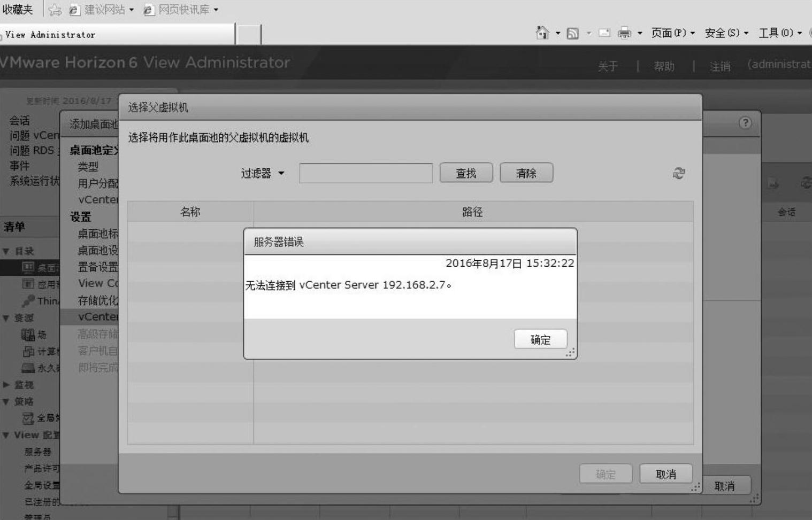Viewport: 812px width, 520px height.
Task: Expand the Home button dropdown arrow
Action: pyautogui.click(x=558, y=33)
